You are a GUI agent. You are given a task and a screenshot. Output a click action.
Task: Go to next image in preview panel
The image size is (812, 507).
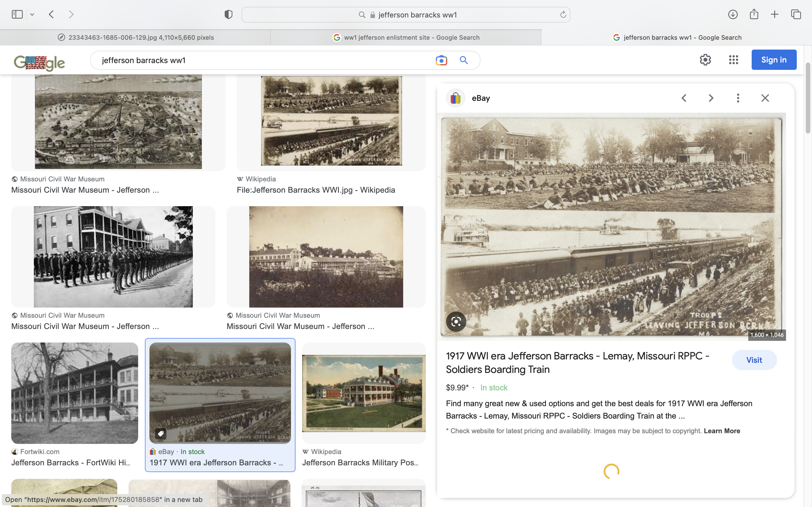click(x=711, y=98)
